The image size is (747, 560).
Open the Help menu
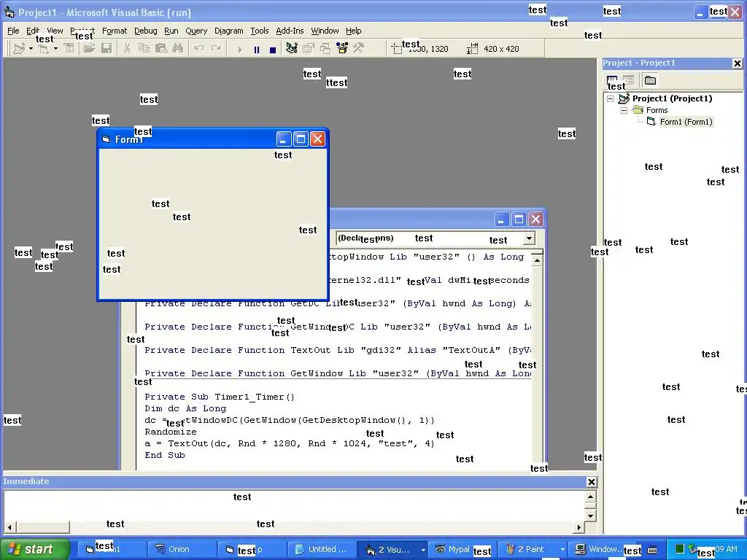(x=354, y=31)
